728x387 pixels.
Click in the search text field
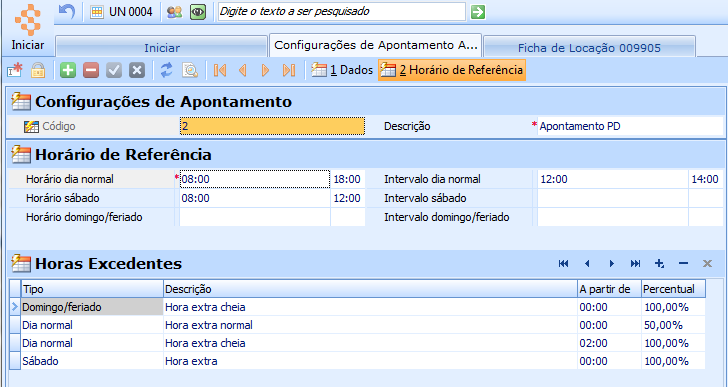tap(341, 12)
